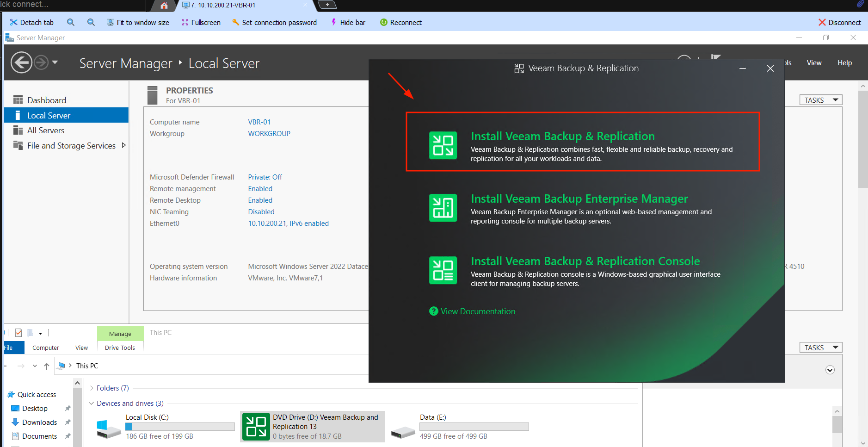
Task: Open a new connection tab
Action: 327,5
